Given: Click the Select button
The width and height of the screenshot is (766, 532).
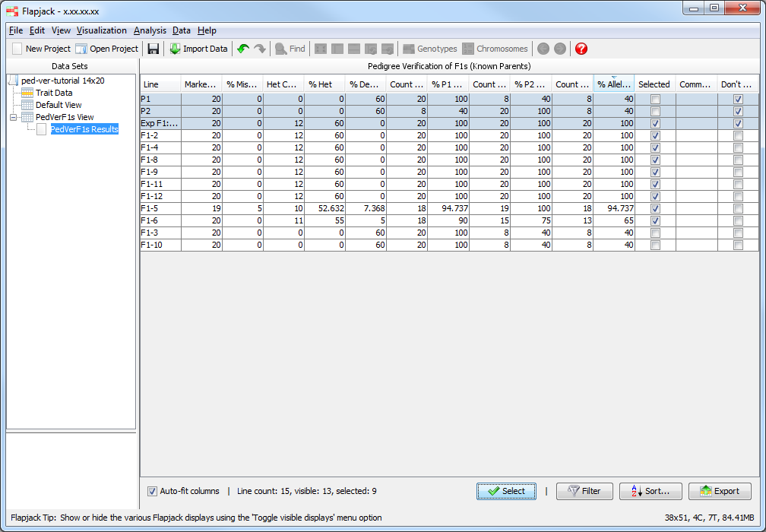Looking at the screenshot, I should click(506, 492).
